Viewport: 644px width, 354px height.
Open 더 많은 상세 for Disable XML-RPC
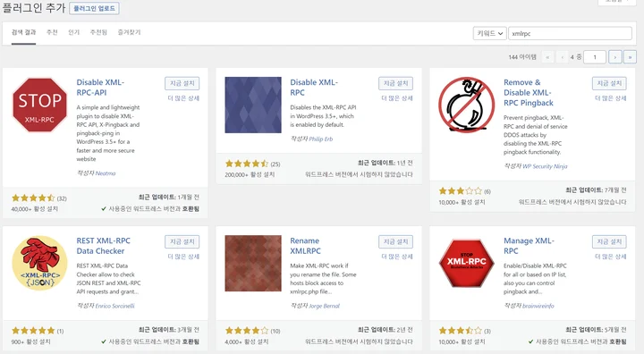tap(397, 98)
